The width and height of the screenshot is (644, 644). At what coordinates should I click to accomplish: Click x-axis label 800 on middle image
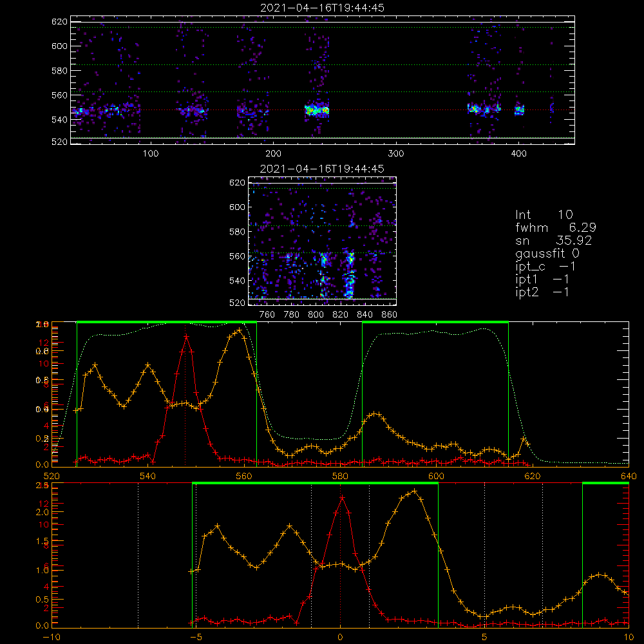coord(316,315)
